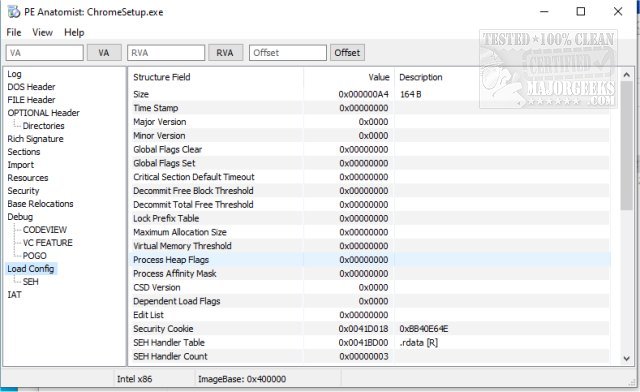Open VC FEATURE under Debug
Image resolution: width=640 pixels, height=392 pixels.
tap(47, 243)
